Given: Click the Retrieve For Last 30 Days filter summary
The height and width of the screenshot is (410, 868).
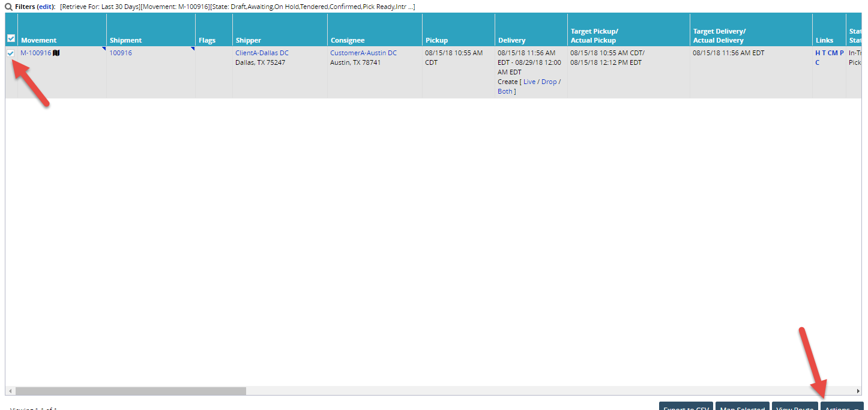Looking at the screenshot, I should click(100, 7).
